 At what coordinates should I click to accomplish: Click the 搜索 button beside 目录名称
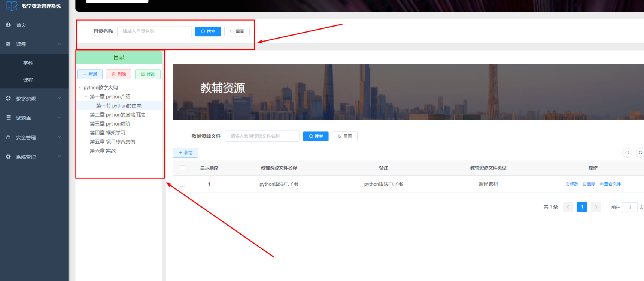coord(208,31)
